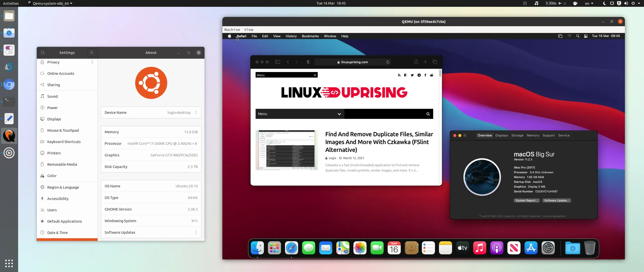The width and height of the screenshot is (644, 272).
Task: Open Safari History menu
Action: pyautogui.click(x=291, y=36)
